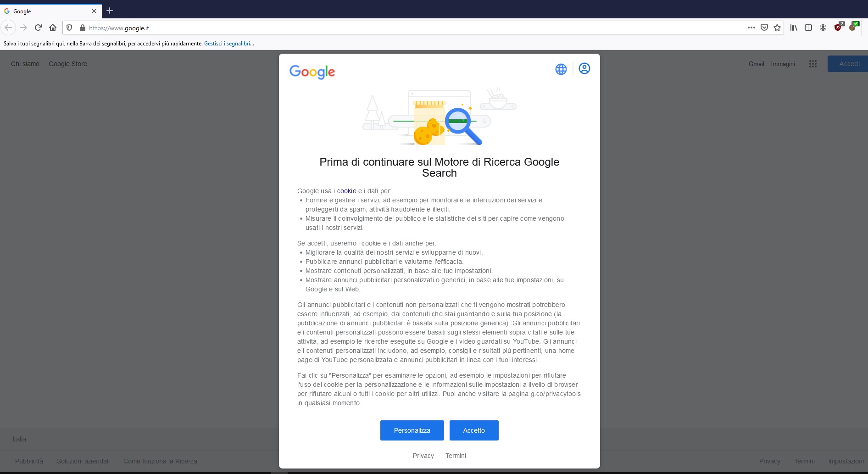The width and height of the screenshot is (868, 474).
Task: Open Termini link in page footer
Action: tap(804, 461)
